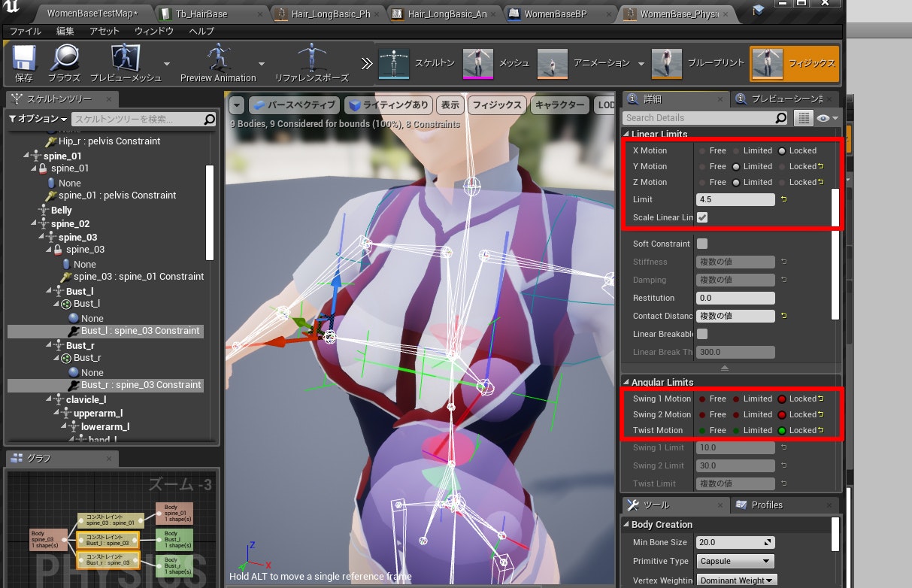Viewport: 912px width, 588px height.
Task: Open the Window (ウィンドウ) menu
Action: coord(154,31)
